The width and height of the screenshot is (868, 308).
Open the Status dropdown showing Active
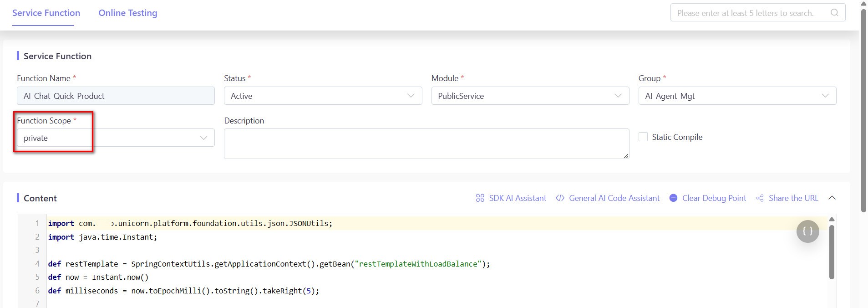coord(323,96)
